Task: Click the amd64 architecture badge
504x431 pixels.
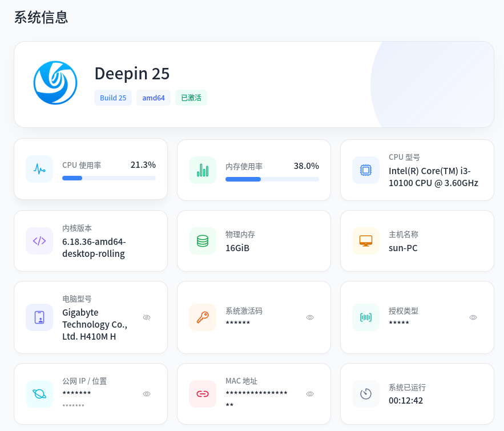Action: point(154,98)
